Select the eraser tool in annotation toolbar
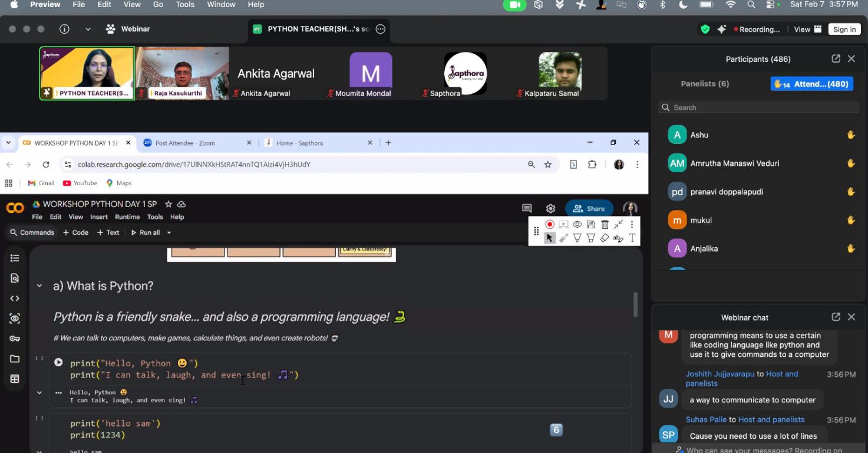This screenshot has width=868, height=453. [x=605, y=238]
